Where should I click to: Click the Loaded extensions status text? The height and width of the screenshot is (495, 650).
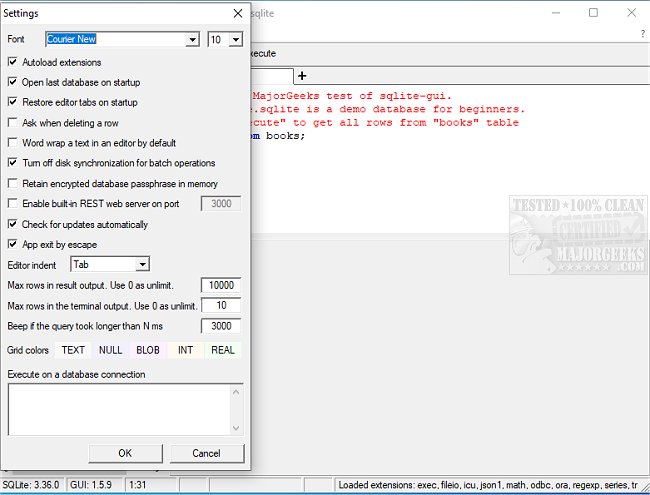tap(488, 485)
